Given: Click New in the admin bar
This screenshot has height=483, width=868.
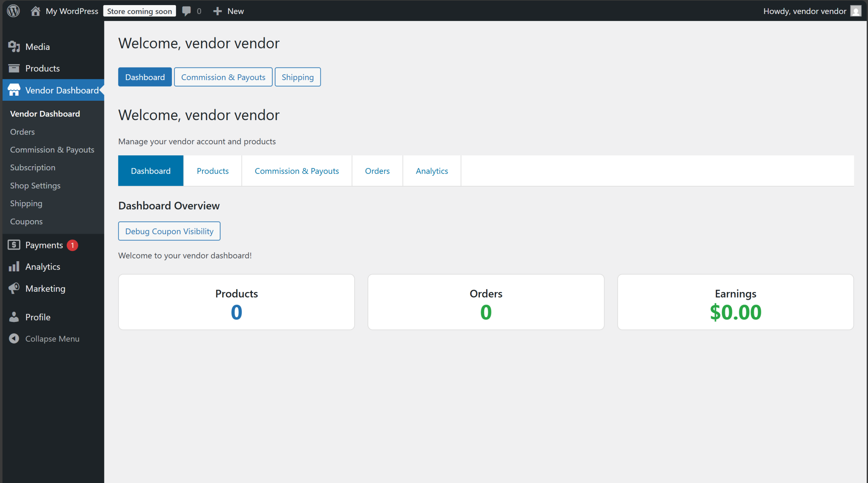Looking at the screenshot, I should coord(236,11).
